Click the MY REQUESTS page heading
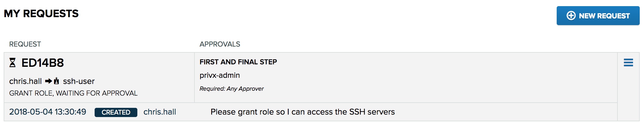 (41, 13)
